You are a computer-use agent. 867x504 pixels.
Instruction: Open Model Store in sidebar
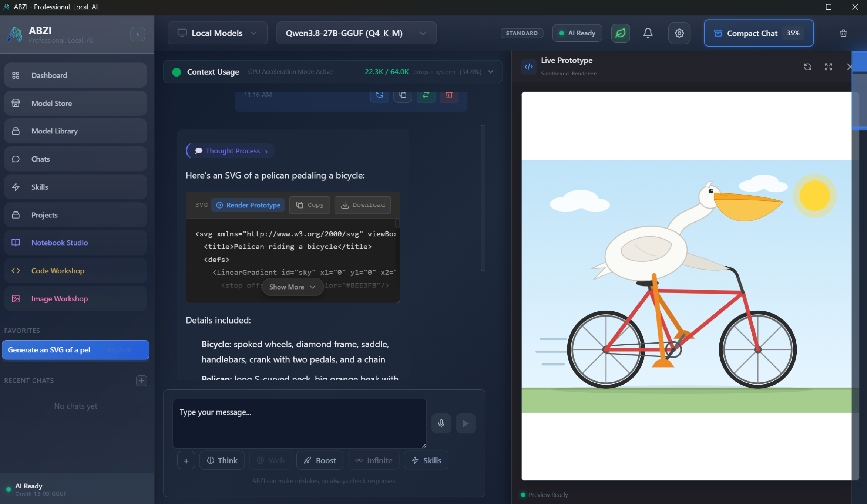click(x=75, y=103)
